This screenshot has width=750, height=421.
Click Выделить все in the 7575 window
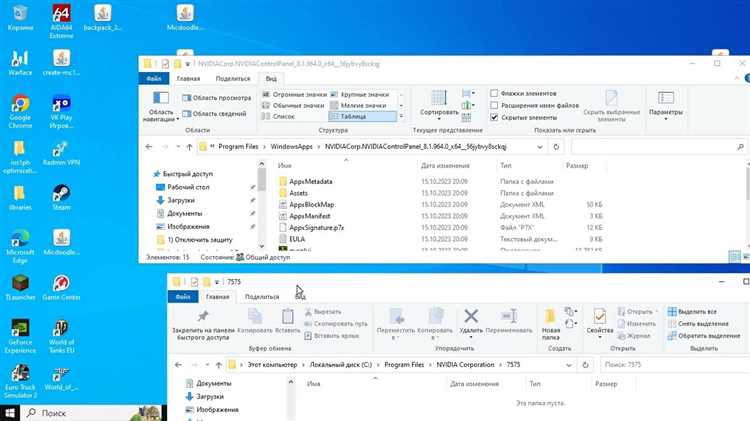coord(692,311)
